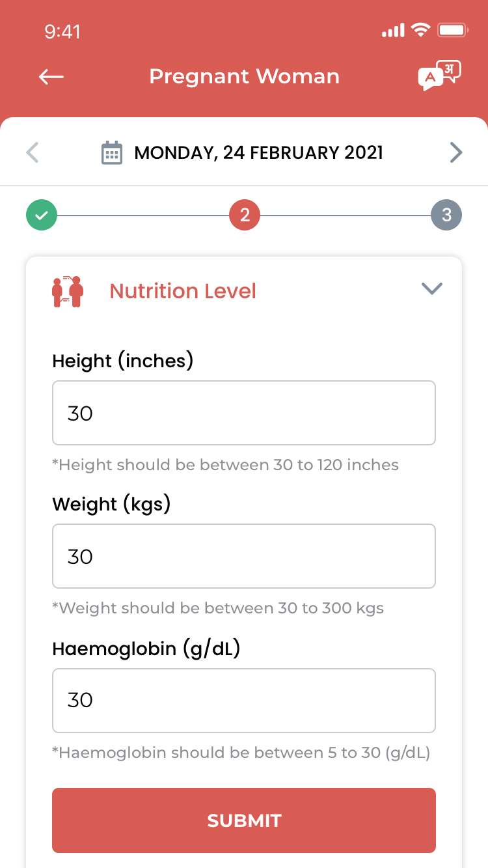Jump to step 3 in progress indicator
Screen dimensions: 488x868
coord(446,215)
